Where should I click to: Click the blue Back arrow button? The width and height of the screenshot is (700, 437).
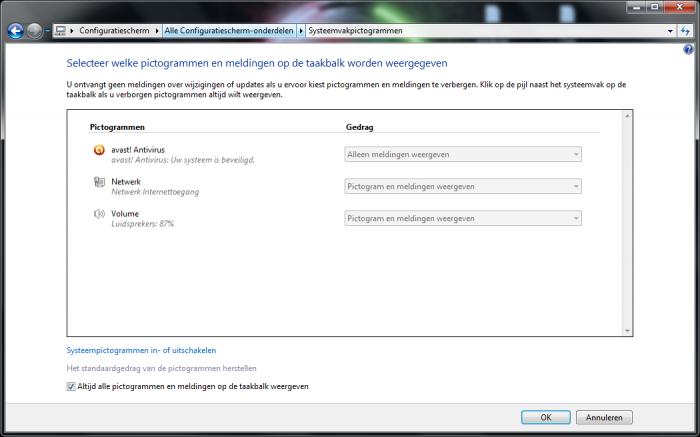coord(16,31)
